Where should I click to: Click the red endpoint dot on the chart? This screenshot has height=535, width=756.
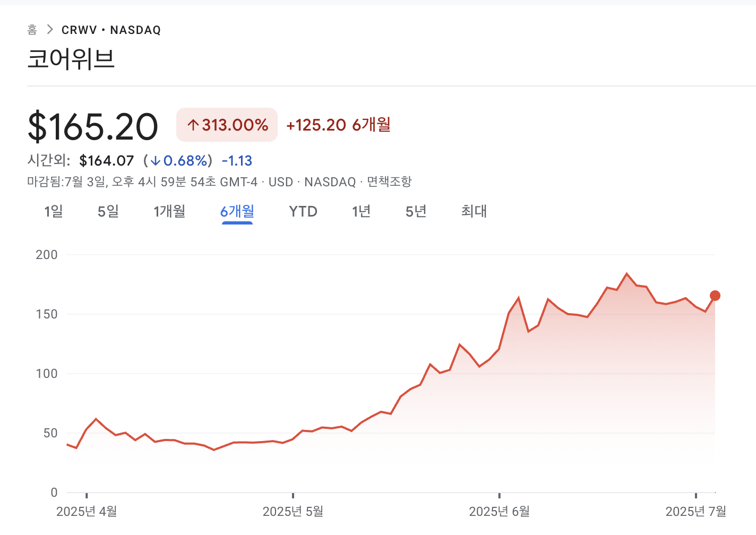click(715, 296)
